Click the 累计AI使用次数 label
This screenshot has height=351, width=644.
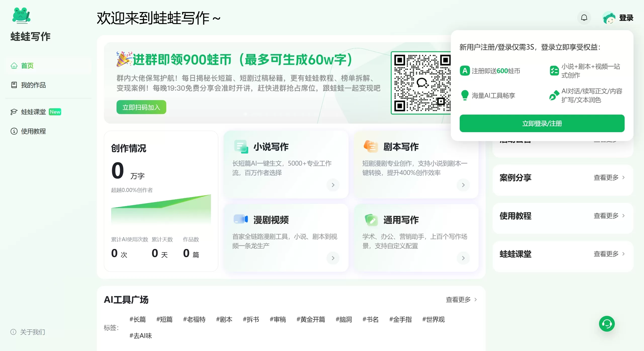130,239
